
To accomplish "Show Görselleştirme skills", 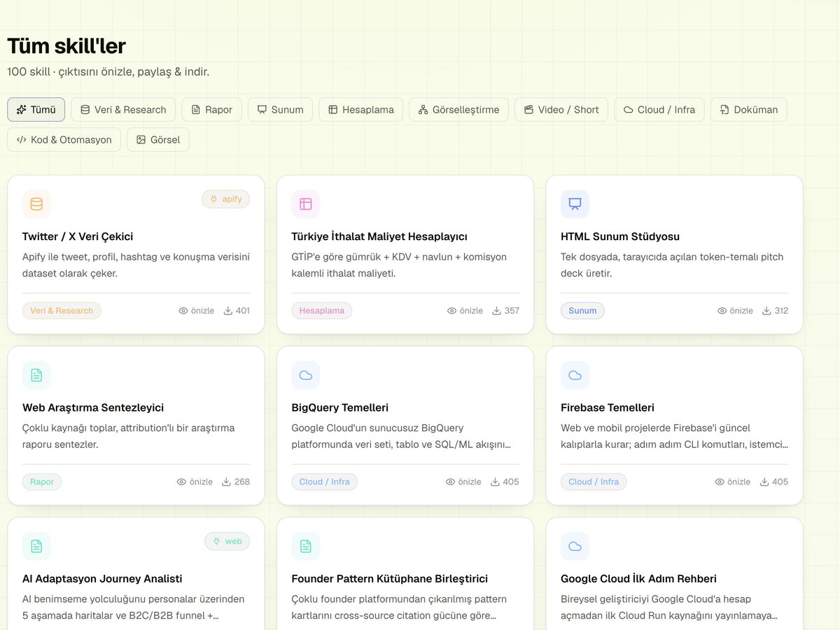I will pyautogui.click(x=458, y=109).
